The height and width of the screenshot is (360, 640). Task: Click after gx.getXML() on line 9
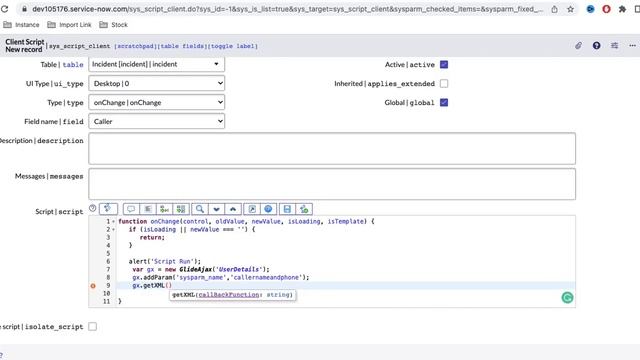(173, 286)
